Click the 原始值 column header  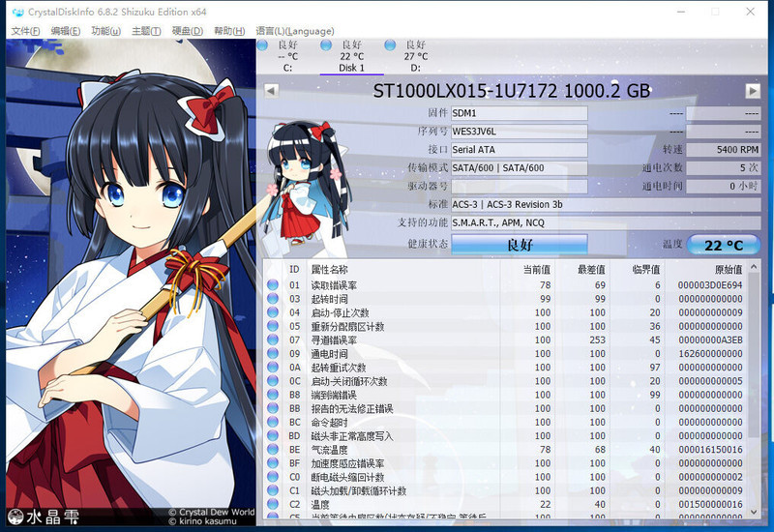tap(725, 269)
